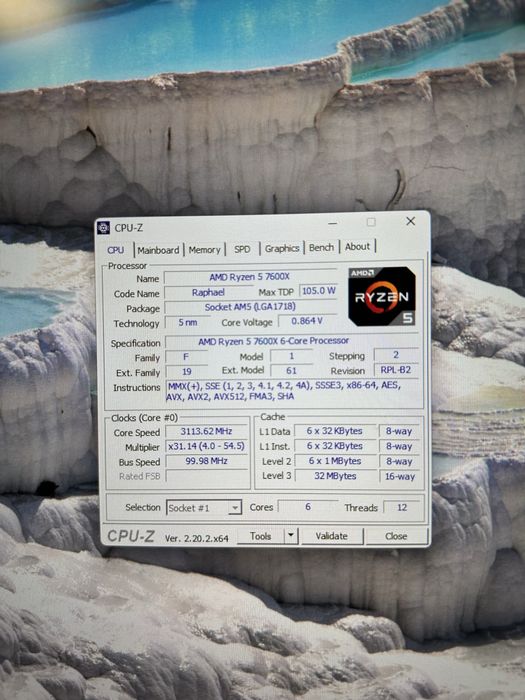Open the Memory tab
This screenshot has height=700, width=525.
(x=204, y=250)
